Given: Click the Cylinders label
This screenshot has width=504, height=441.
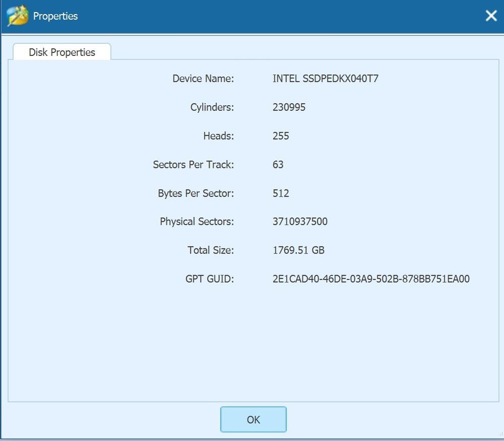Looking at the screenshot, I should 212,107.
